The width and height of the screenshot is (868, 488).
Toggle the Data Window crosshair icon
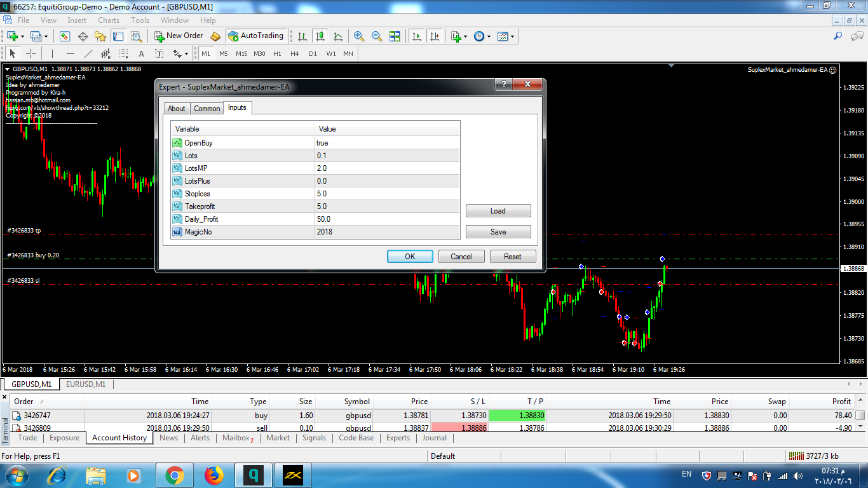pos(83,36)
